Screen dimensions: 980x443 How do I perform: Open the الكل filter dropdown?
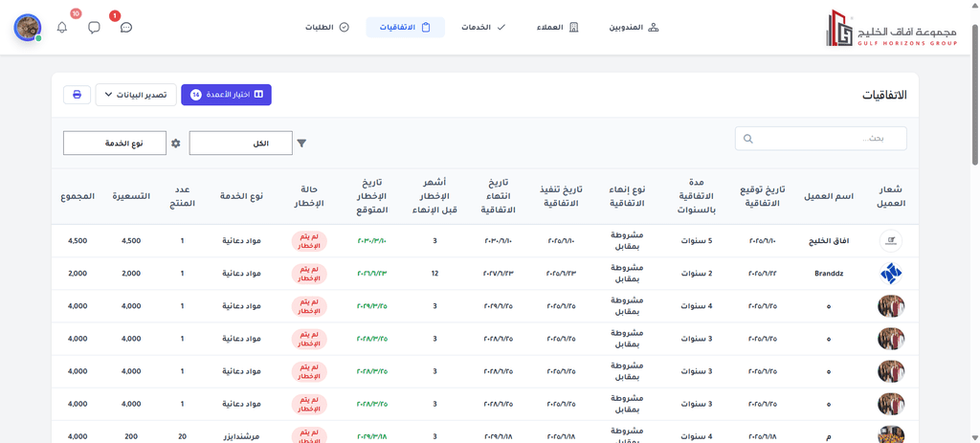click(x=240, y=144)
